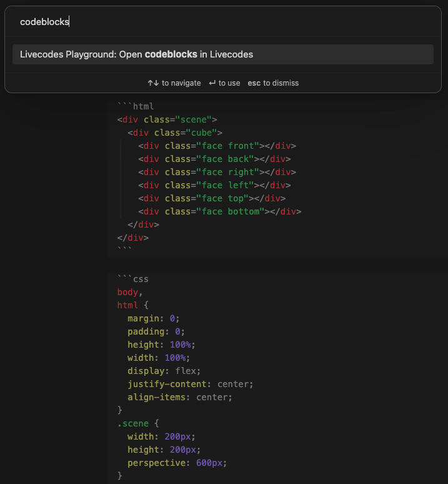Click the 'body,' selector line
This screenshot has height=484, width=448.
[x=130, y=292]
